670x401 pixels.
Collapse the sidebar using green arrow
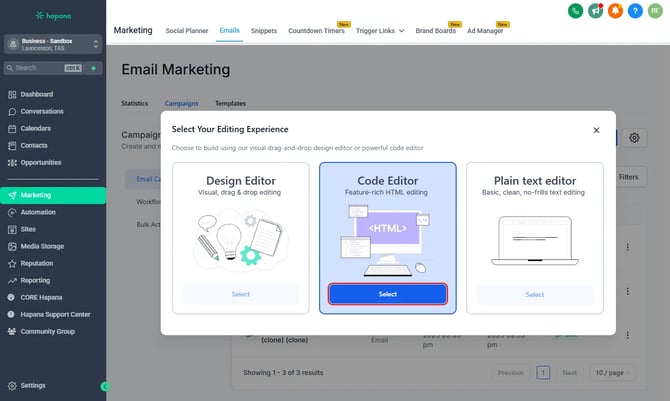[105, 386]
